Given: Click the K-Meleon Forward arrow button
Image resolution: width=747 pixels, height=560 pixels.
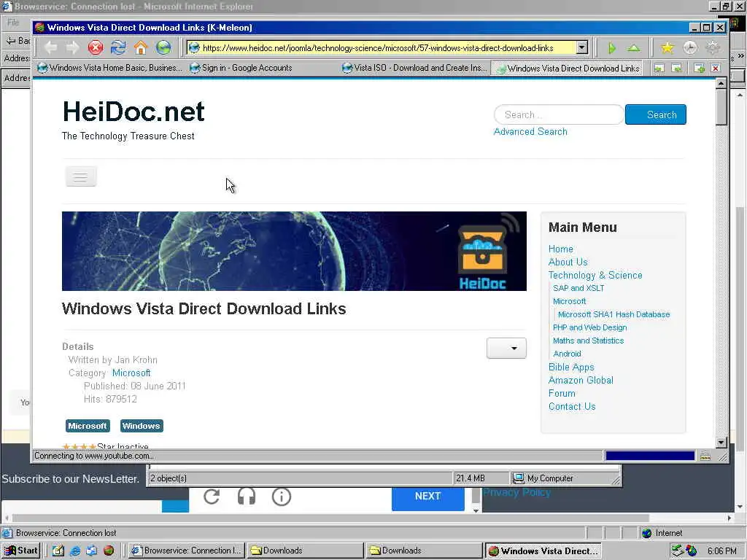Looking at the screenshot, I should (73, 47).
